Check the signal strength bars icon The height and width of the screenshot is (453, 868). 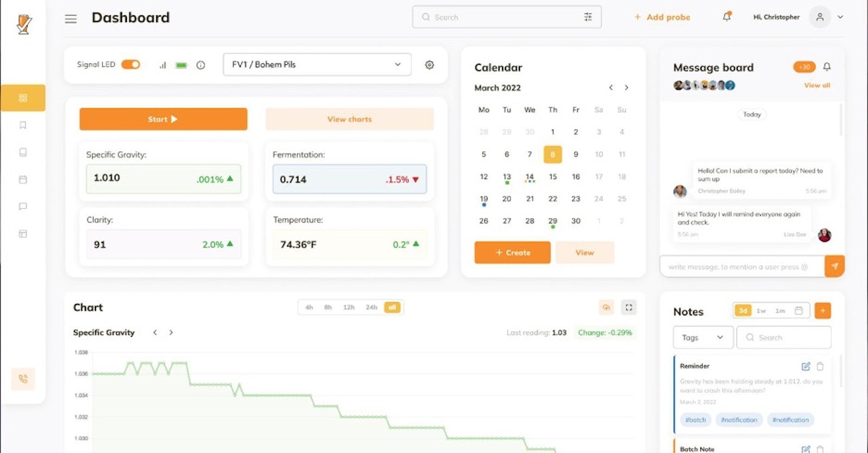pyautogui.click(x=162, y=65)
